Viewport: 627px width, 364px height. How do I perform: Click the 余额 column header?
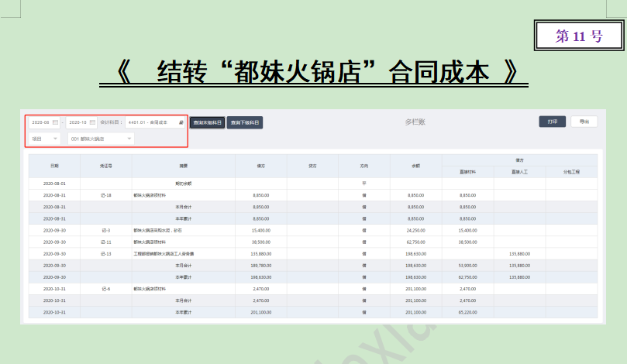(416, 166)
